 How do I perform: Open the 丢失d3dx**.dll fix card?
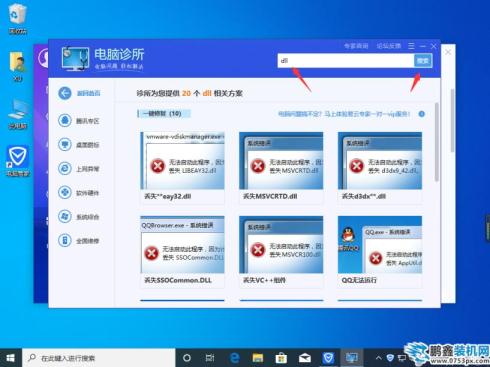tap(380, 167)
